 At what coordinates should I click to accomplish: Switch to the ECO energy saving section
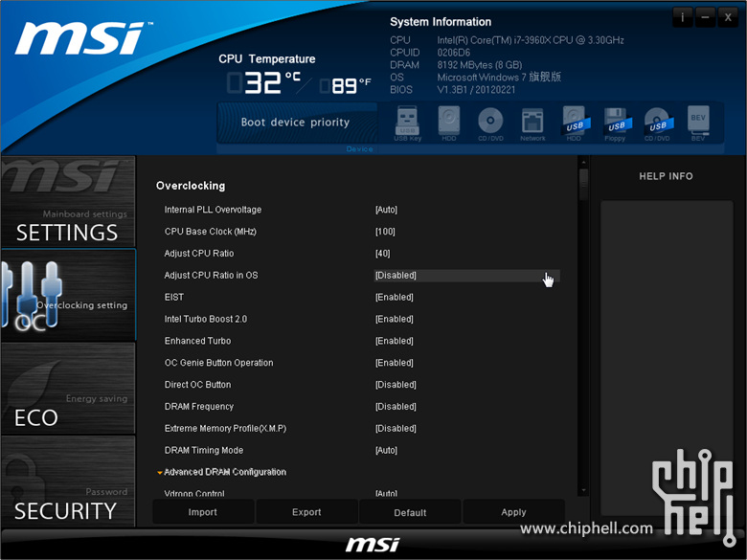(68, 388)
